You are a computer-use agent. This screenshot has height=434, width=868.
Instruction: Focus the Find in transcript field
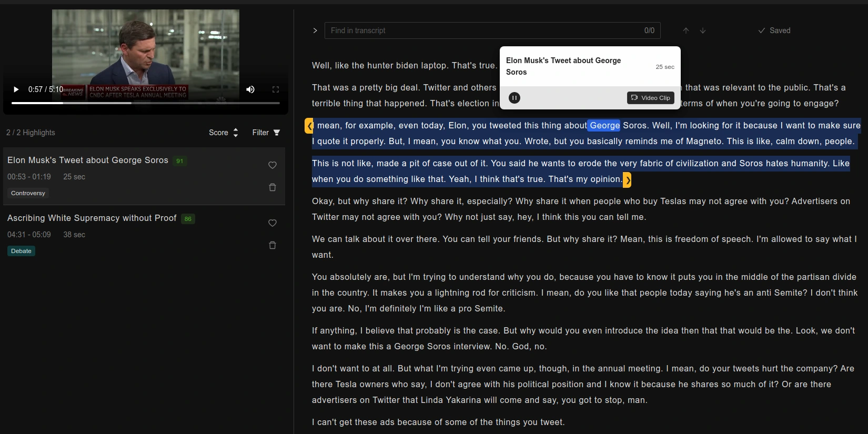484,31
